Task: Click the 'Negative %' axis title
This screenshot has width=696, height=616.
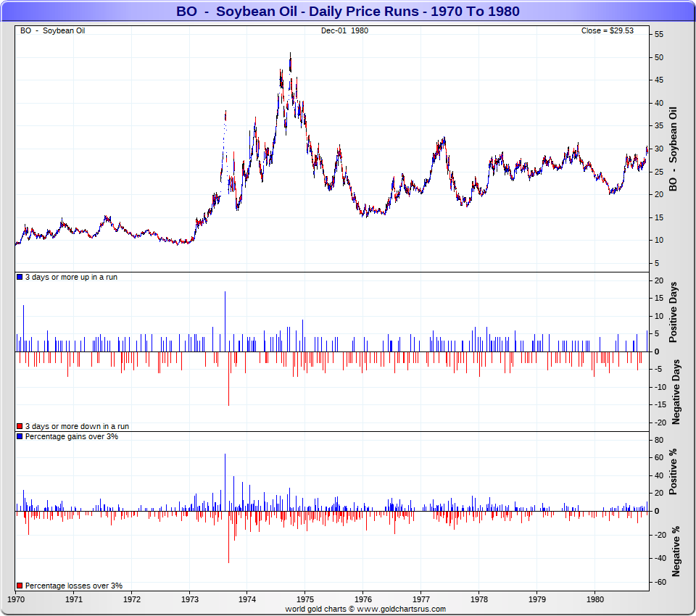Action: coord(676,552)
